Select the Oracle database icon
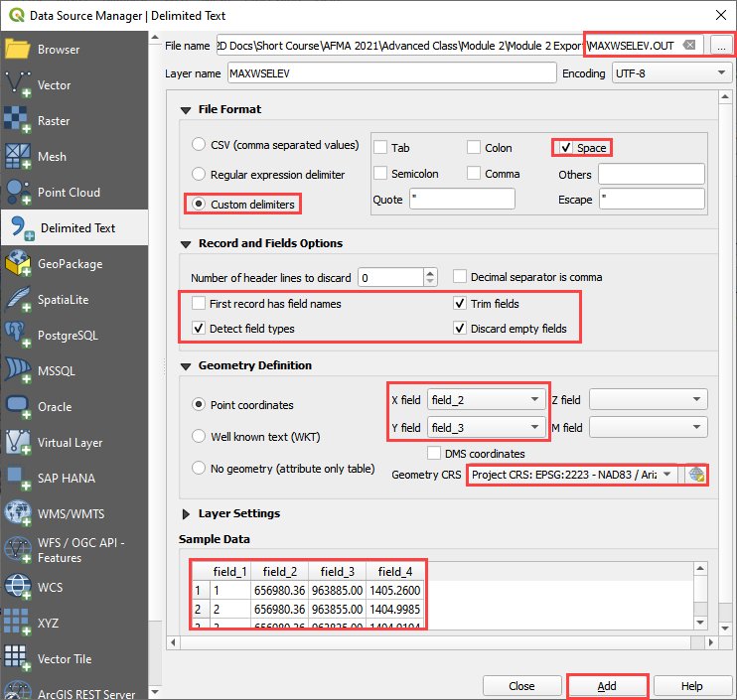The width and height of the screenshot is (737, 700). pyautogui.click(x=19, y=406)
